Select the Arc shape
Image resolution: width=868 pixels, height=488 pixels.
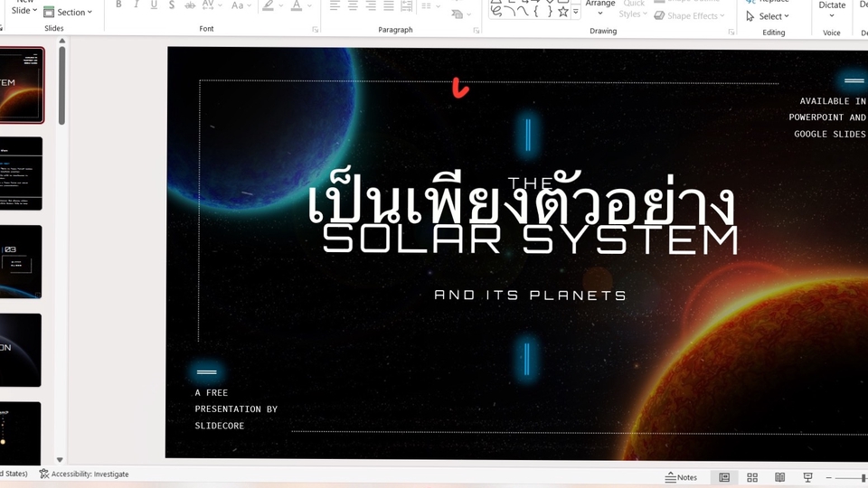click(x=510, y=11)
